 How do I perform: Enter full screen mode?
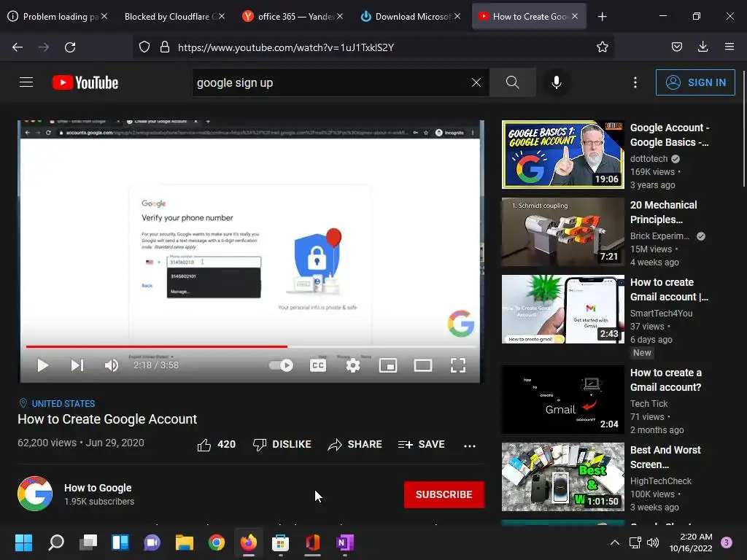click(x=458, y=365)
